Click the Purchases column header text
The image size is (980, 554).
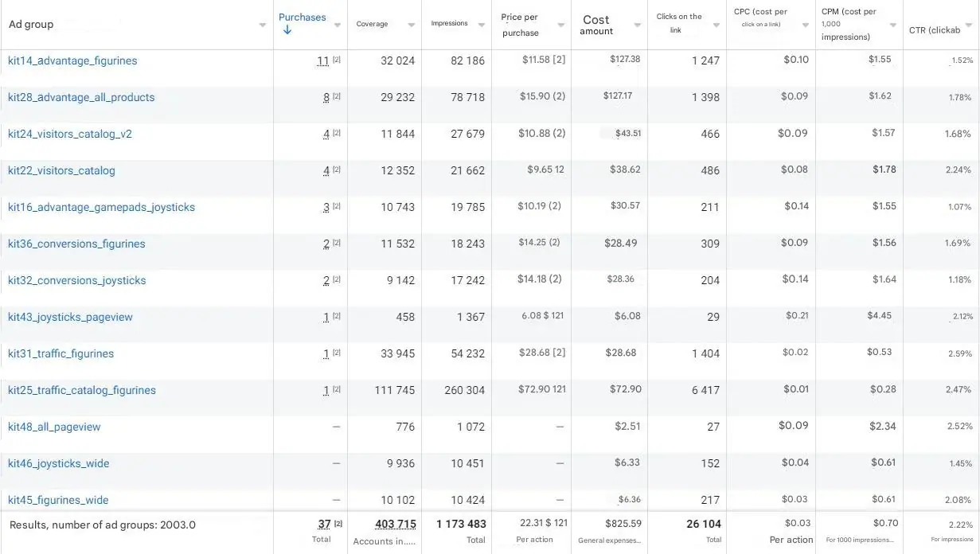(x=302, y=18)
